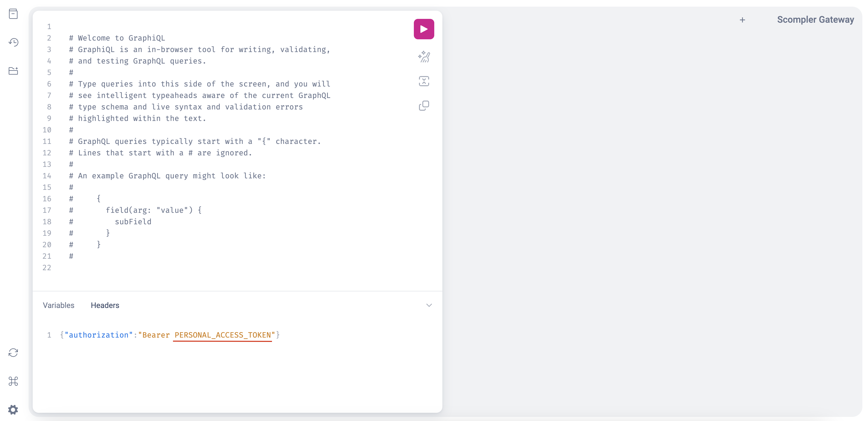Open the settings gear dialog

[13, 410]
